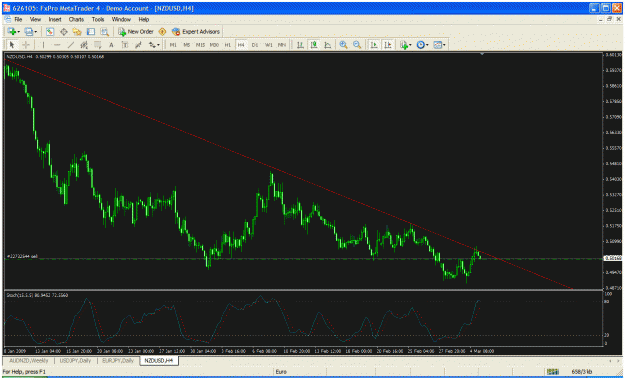Toggle the H4 timeframe button

click(x=241, y=45)
